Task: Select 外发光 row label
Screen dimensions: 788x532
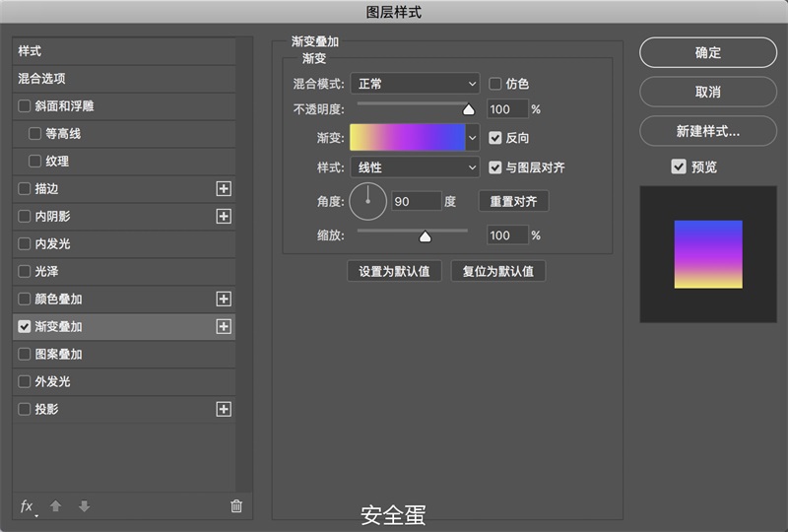Action: pyautogui.click(x=52, y=381)
